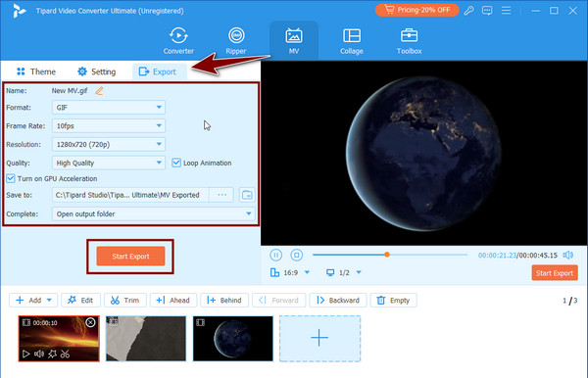The image size is (588, 378).
Task: Click the orange playback progress slider handle
Action: coord(387,255)
